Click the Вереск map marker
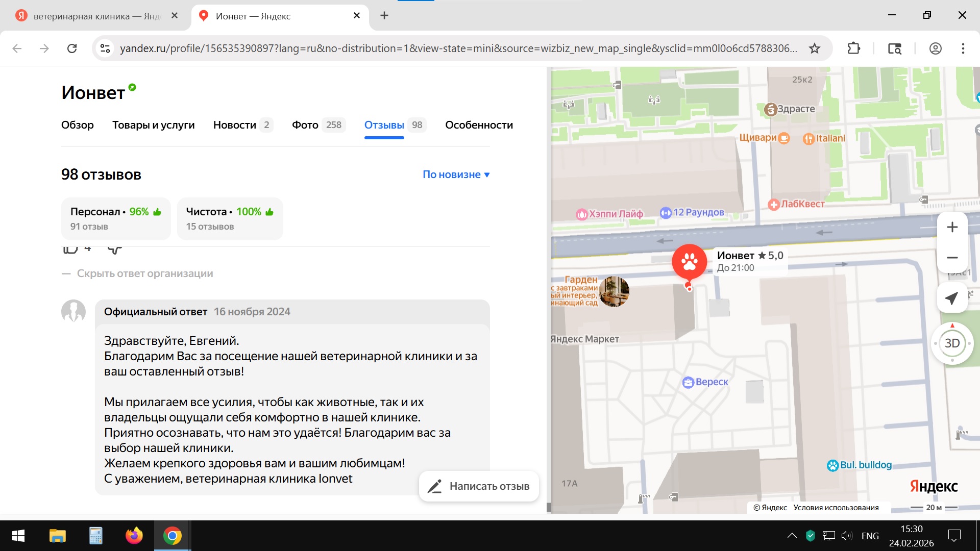The image size is (980, 551). [689, 382]
